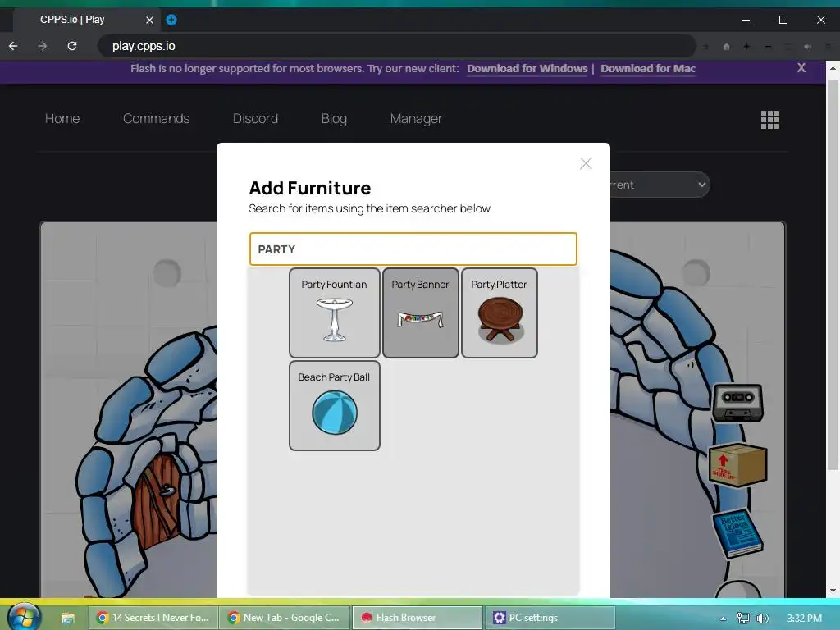Screen dimensions: 840x630
Task: Open File Explorer from taskbar
Action: 67,619
